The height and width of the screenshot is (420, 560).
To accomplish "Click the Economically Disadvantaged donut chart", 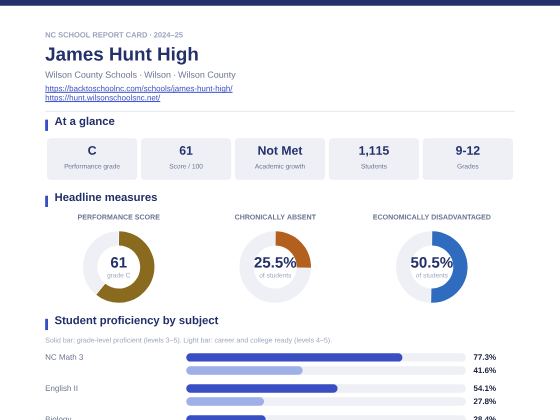I will [431, 267].
